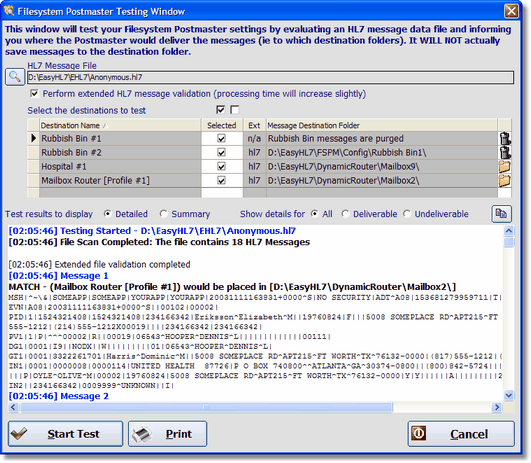Open the folder icon for Mailbox Router row
Viewport: 531px width, 463px height.
pos(505,181)
